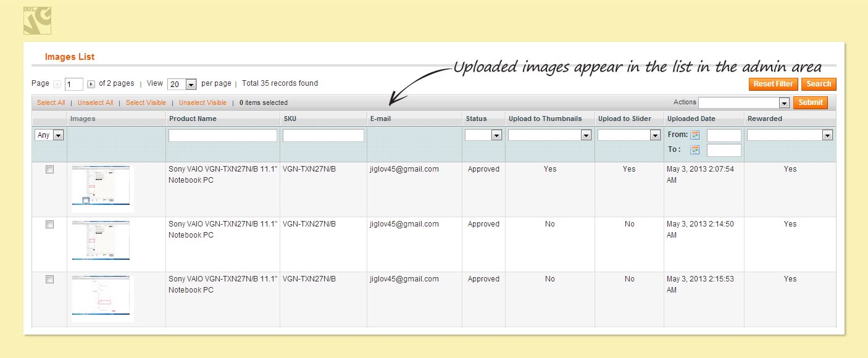Click the Search button
Screen dimensions: 868x358
pos(819,84)
